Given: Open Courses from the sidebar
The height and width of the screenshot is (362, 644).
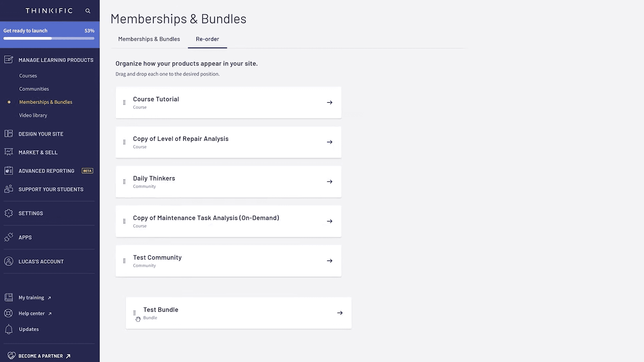Looking at the screenshot, I should point(28,75).
